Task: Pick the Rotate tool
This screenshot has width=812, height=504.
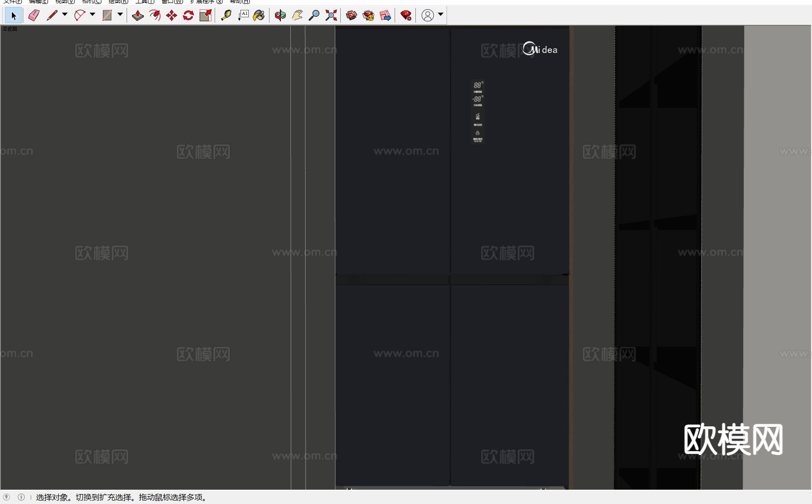Action: click(188, 16)
